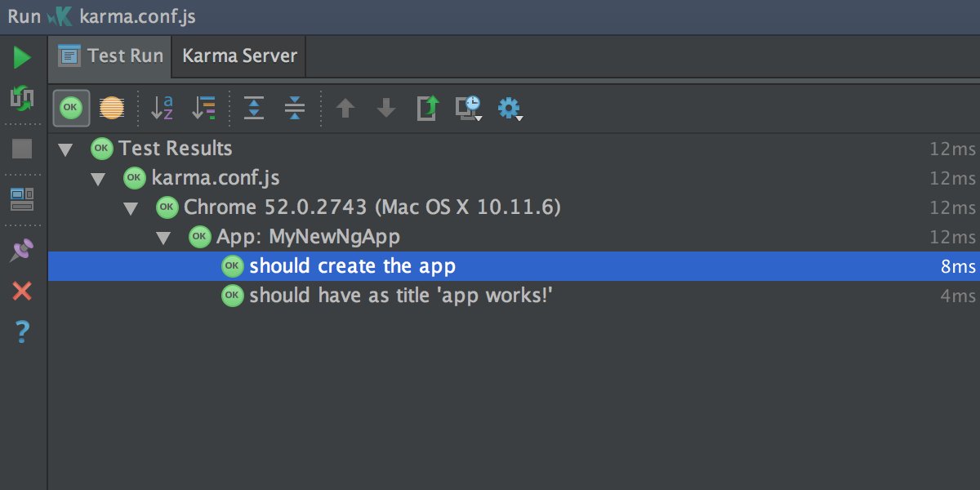The height and width of the screenshot is (490, 980).
Task: Select "should have as title 'app works!'" test
Action: (514, 296)
